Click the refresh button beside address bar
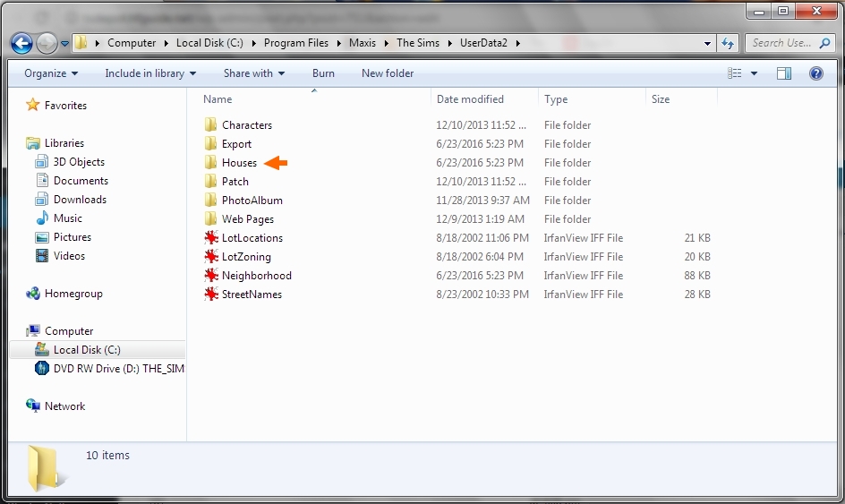 coord(728,43)
